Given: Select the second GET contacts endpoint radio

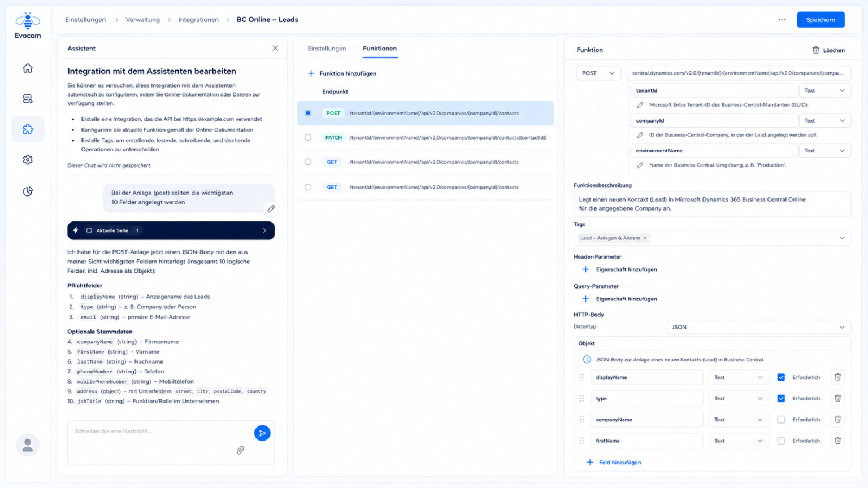Looking at the screenshot, I should click(x=308, y=187).
